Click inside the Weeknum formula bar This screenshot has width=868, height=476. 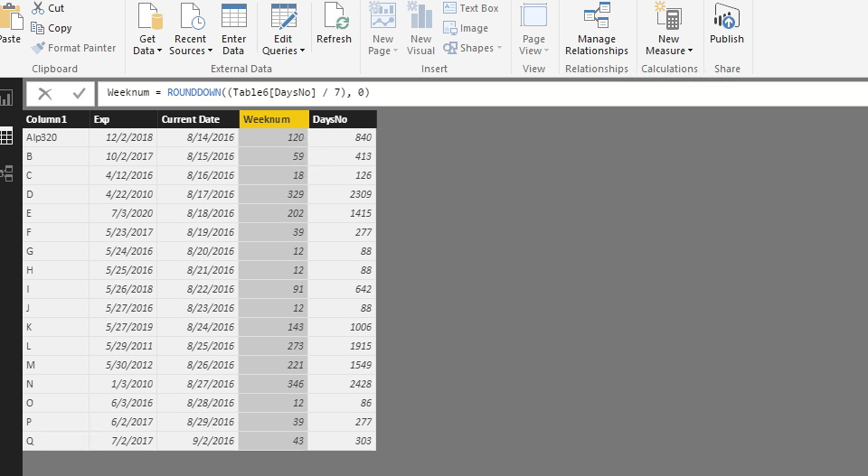click(x=483, y=93)
